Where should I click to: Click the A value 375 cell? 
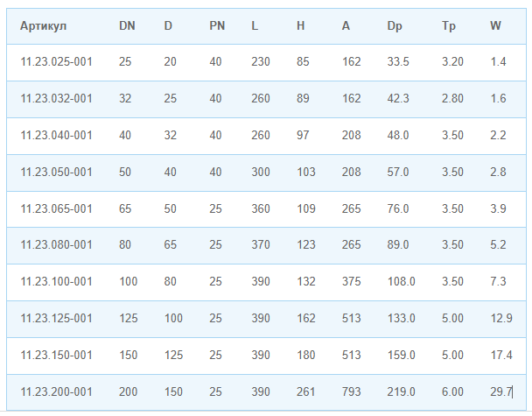pos(351,281)
